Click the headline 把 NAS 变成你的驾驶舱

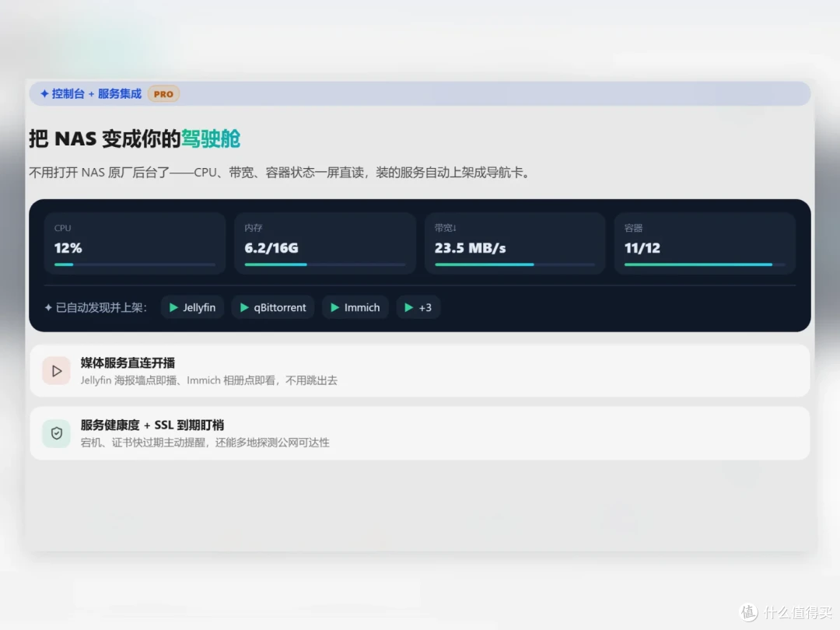click(x=135, y=138)
